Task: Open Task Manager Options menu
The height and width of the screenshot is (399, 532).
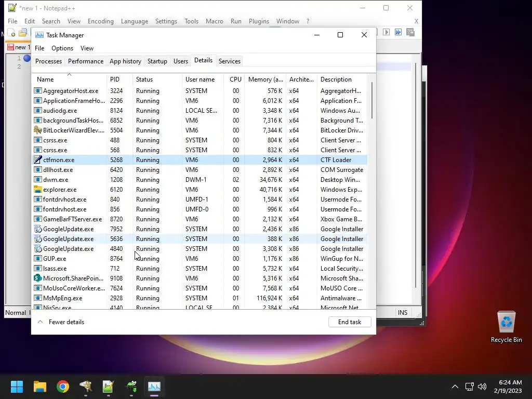Action: point(62,48)
